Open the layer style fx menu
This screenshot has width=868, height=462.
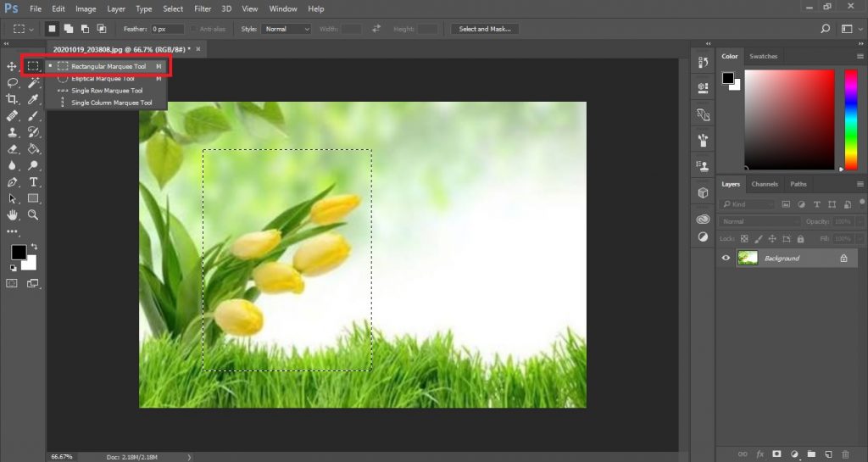pos(760,454)
